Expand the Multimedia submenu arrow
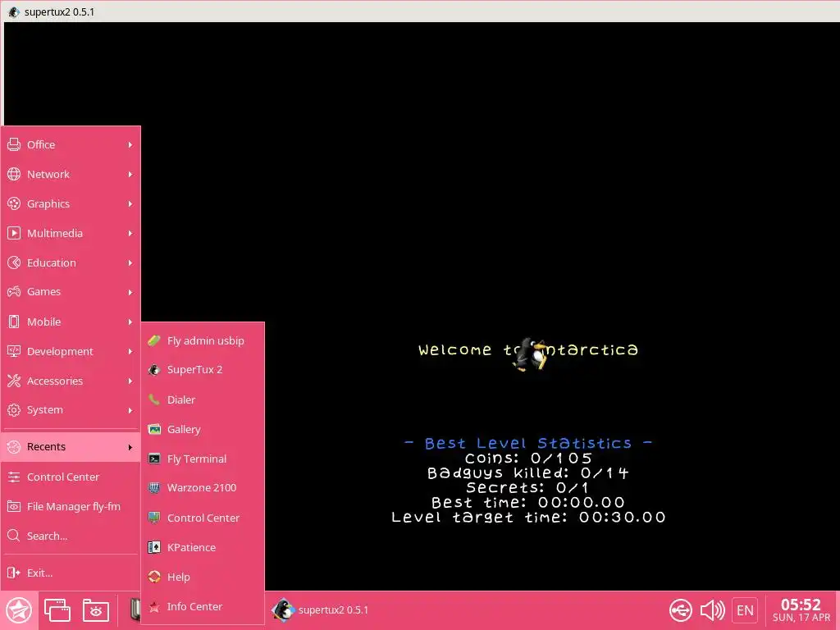The image size is (840, 630). click(130, 233)
